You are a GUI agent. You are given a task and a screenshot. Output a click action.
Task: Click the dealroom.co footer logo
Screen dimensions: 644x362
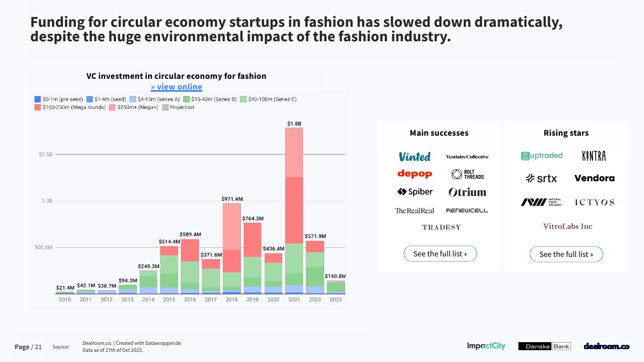click(606, 346)
